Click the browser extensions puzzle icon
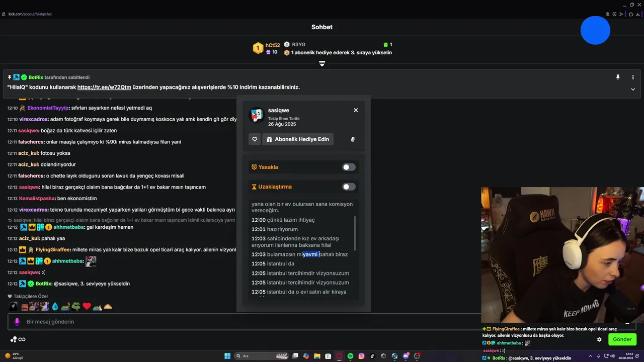 click(631, 14)
